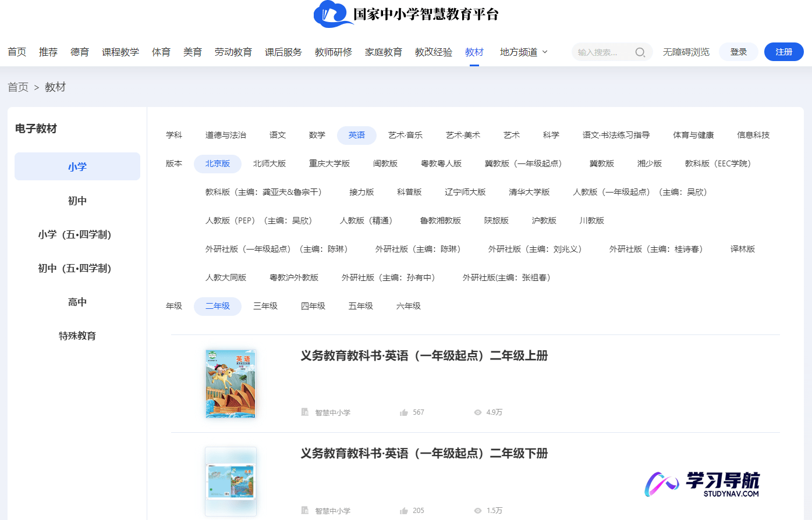Select the 数学 subject filter

point(317,134)
